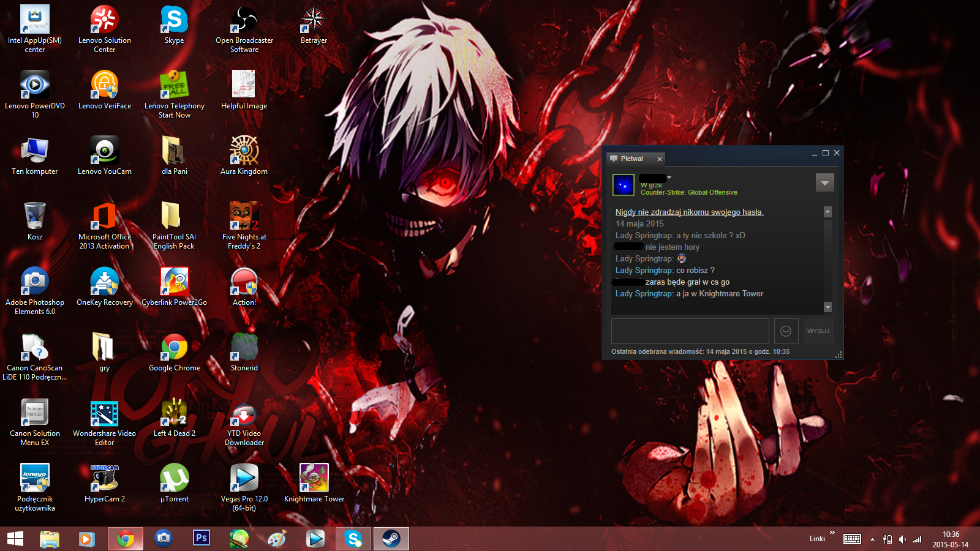This screenshot has width=980, height=551.
Task: Select the 'dla Pani' folder
Action: 175,156
